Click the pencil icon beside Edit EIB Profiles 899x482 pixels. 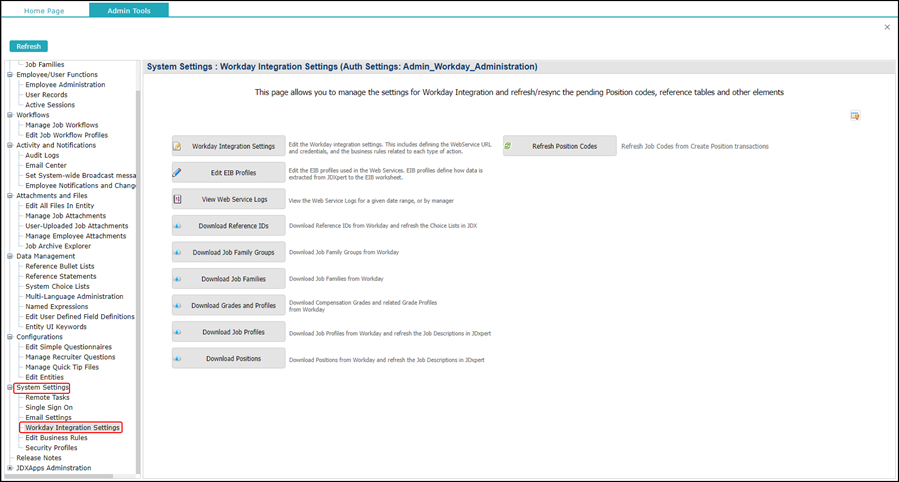click(177, 173)
